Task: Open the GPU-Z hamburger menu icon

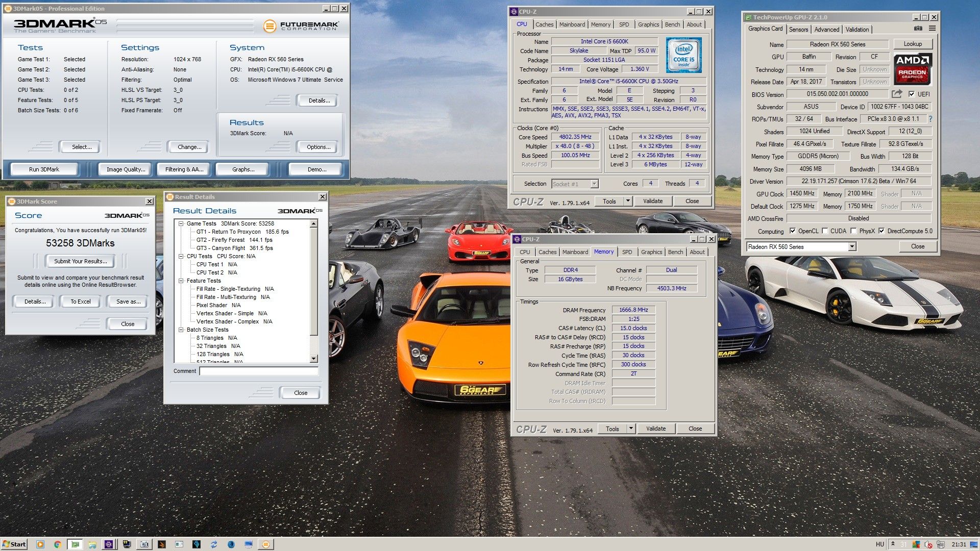Action: click(x=932, y=29)
